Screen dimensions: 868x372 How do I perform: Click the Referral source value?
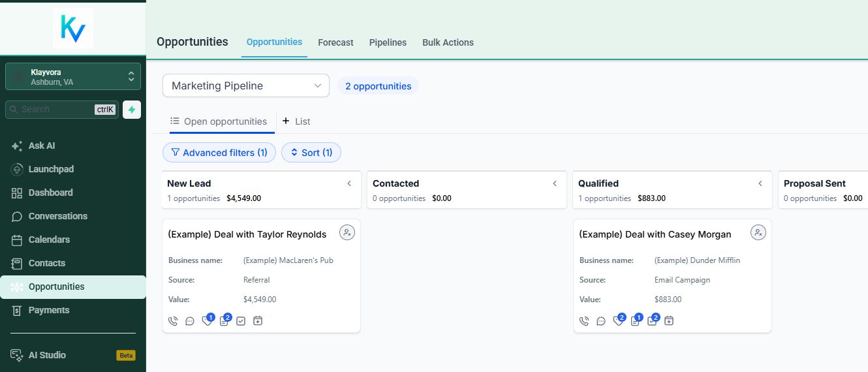[x=256, y=280]
